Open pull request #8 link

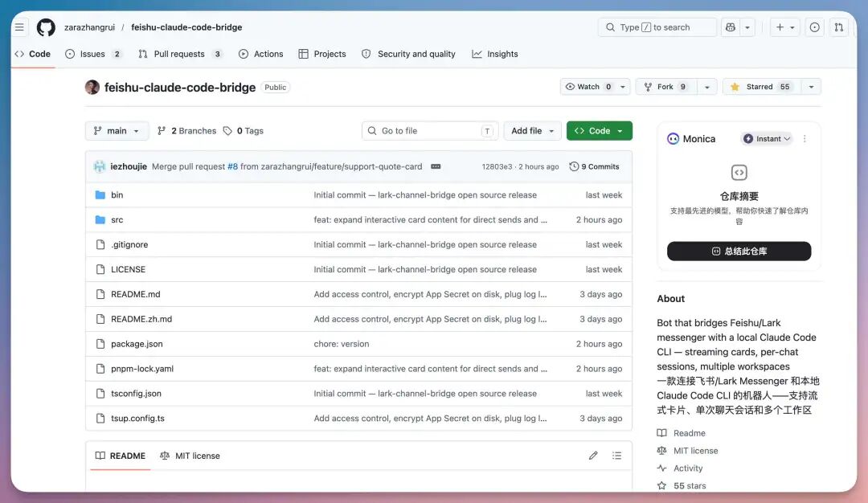click(232, 166)
